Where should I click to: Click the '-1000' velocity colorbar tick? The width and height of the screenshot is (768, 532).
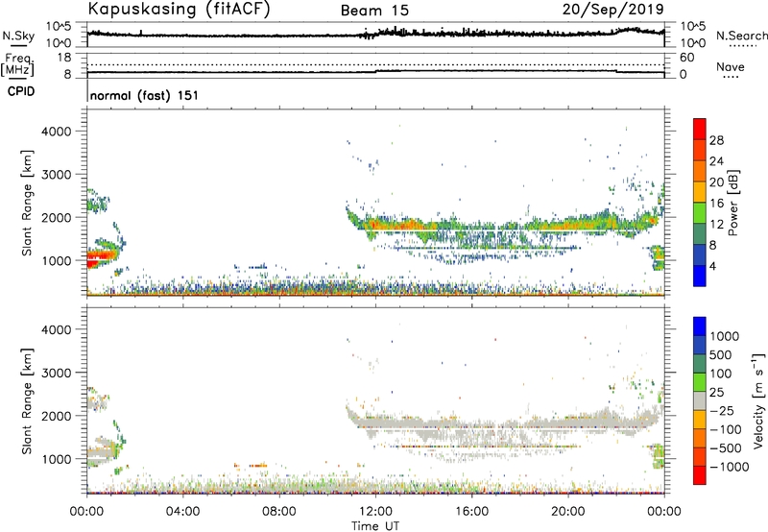[730, 467]
